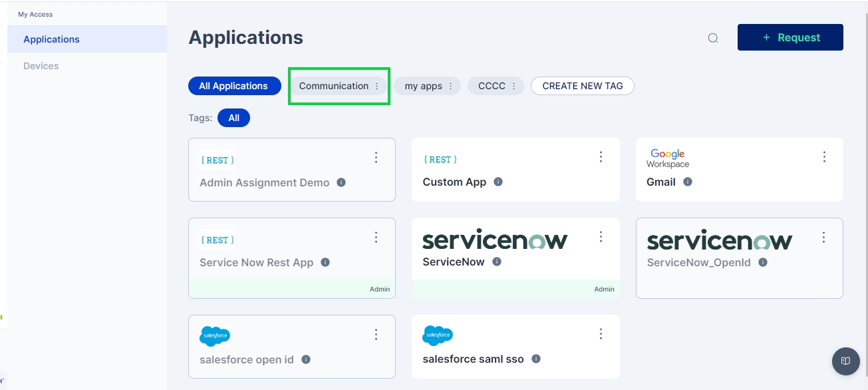
Task: Select the All Applications filter
Action: click(233, 86)
